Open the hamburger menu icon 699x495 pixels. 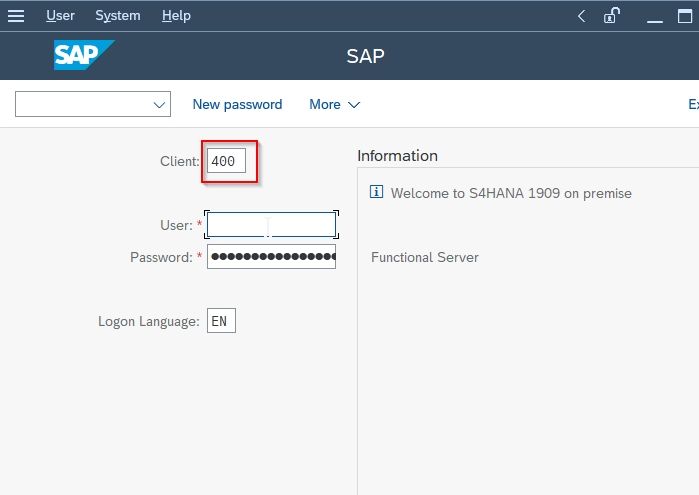[16, 16]
